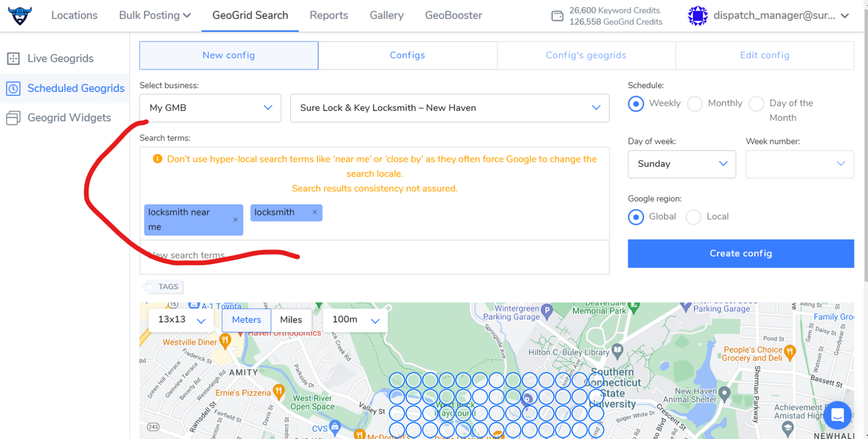Open the Reports nav item
Image resolution: width=868 pixels, height=439 pixels.
click(329, 16)
